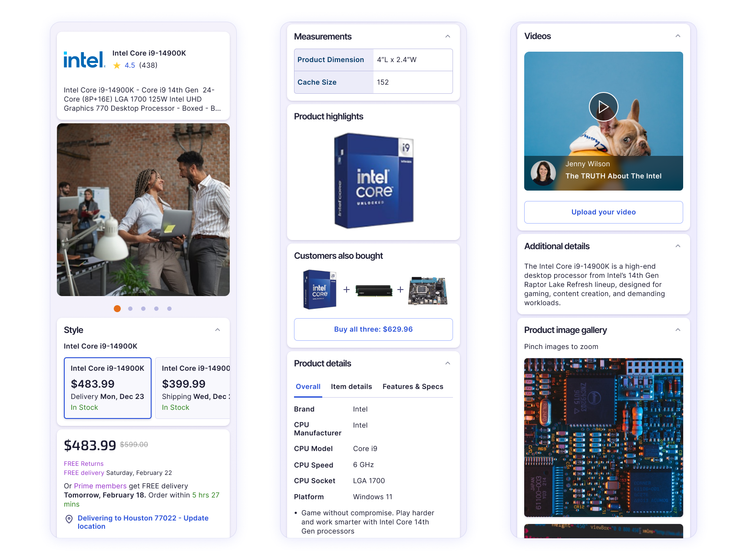
Task: Collapse the Product image gallery section
Action: point(678,330)
